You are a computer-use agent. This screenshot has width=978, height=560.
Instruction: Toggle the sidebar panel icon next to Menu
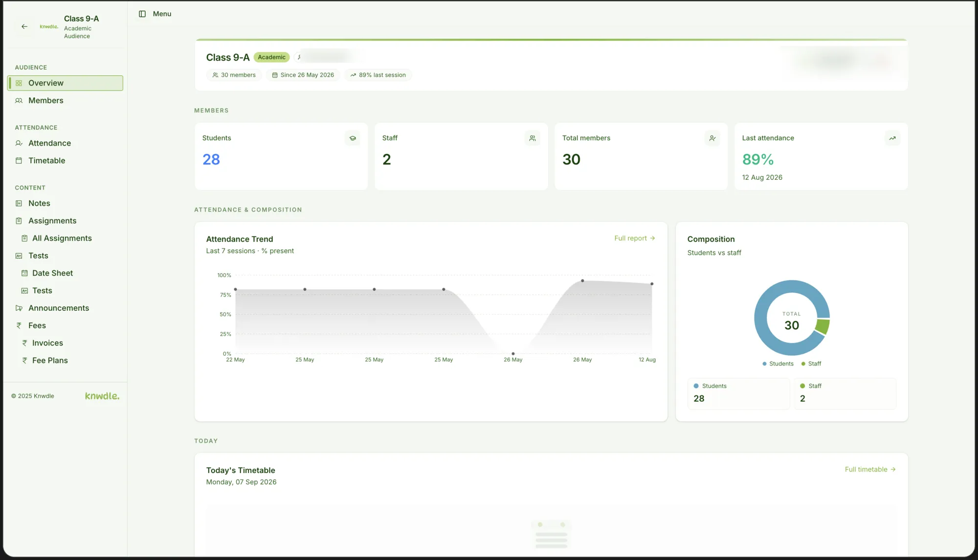142,14
